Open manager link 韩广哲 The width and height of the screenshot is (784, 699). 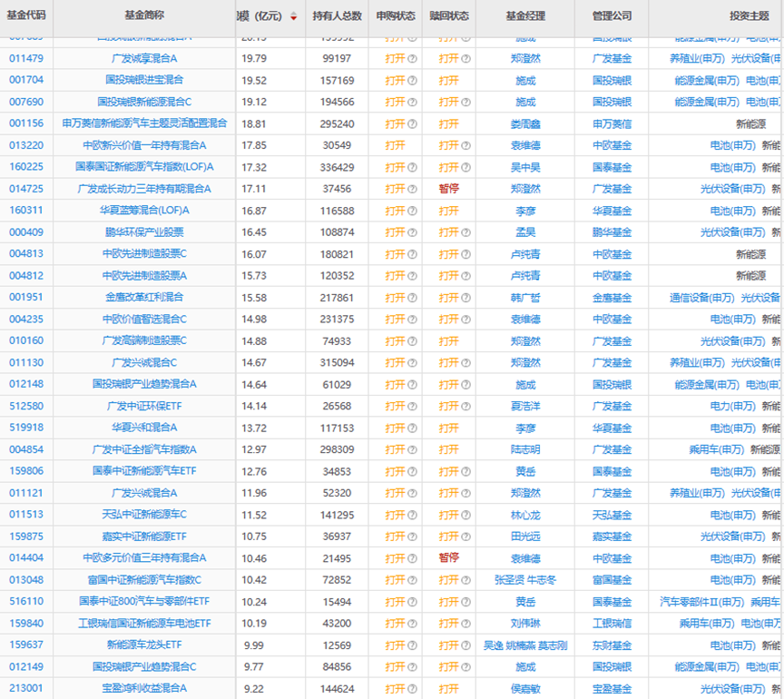point(525,298)
